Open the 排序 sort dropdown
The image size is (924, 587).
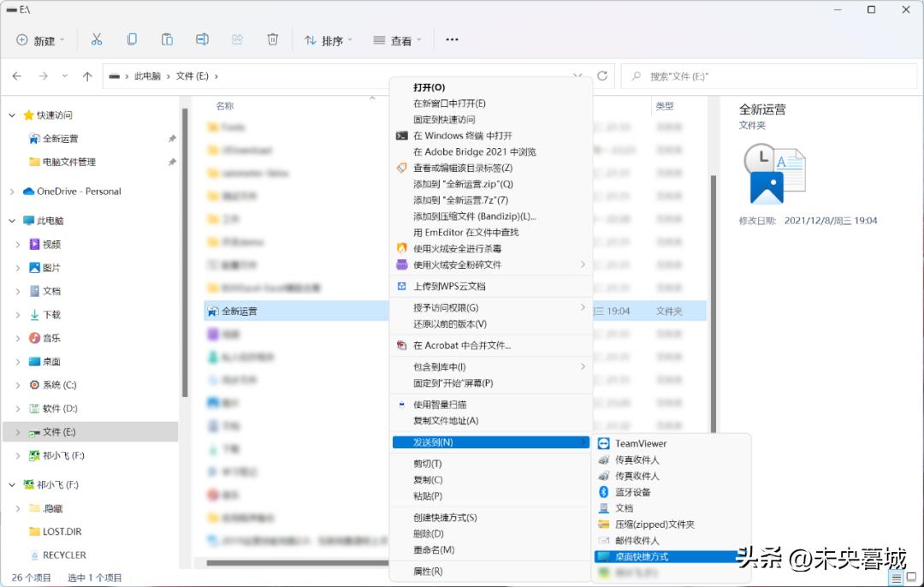click(324, 40)
